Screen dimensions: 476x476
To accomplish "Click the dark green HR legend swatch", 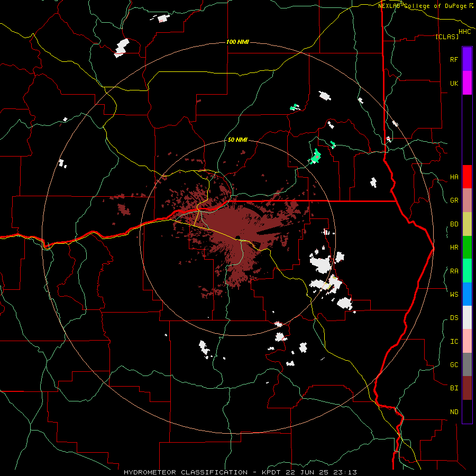I will [467, 247].
